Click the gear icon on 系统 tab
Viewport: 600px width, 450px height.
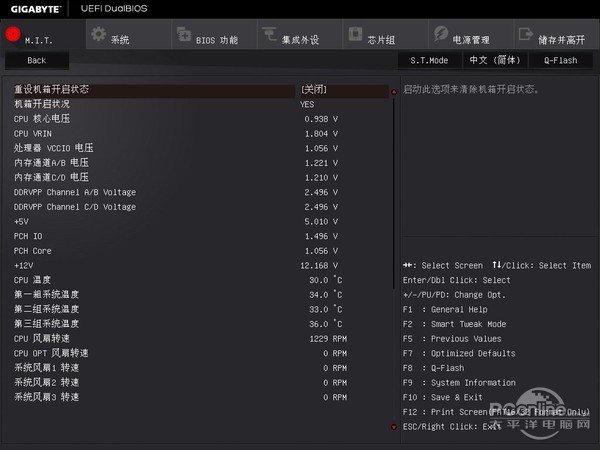point(99,34)
